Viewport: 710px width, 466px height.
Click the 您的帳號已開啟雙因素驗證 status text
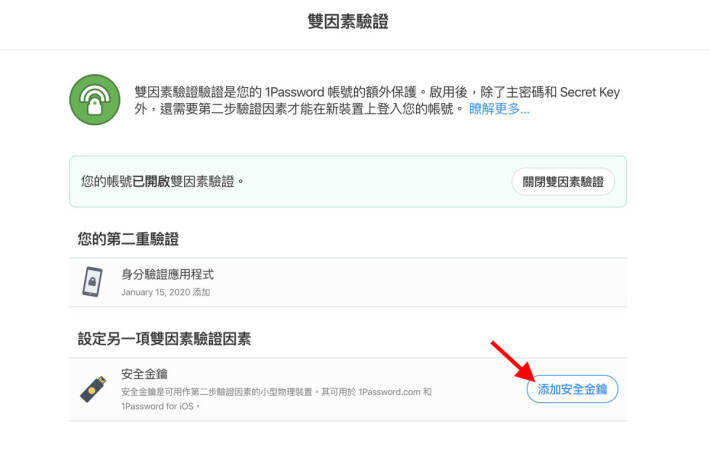[x=162, y=182]
